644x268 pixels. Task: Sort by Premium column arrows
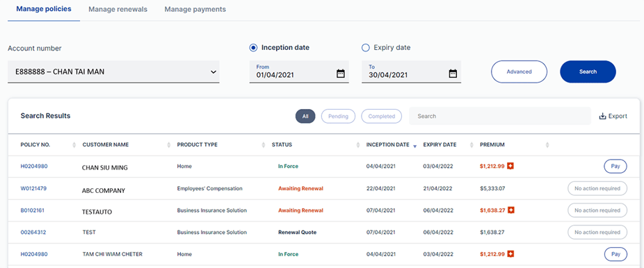[x=547, y=144]
